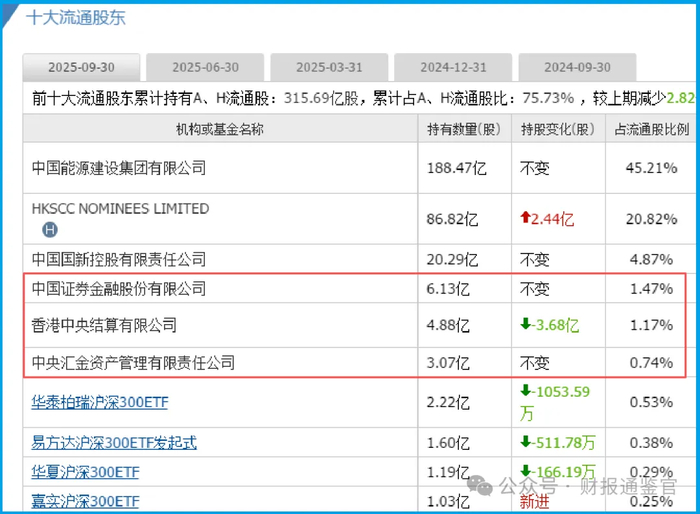Image resolution: width=700 pixels, height=514 pixels.
Task: Click the 1.60亿 holding value
Action: click(x=448, y=443)
